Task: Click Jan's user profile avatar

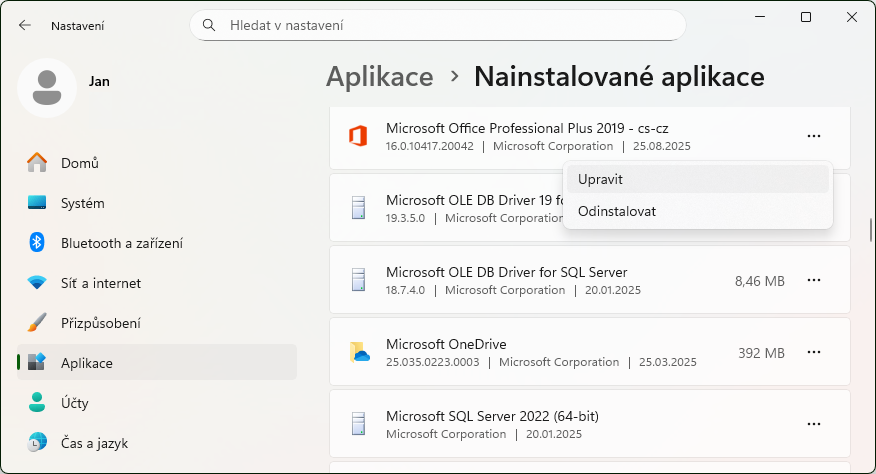Action: tap(46, 87)
